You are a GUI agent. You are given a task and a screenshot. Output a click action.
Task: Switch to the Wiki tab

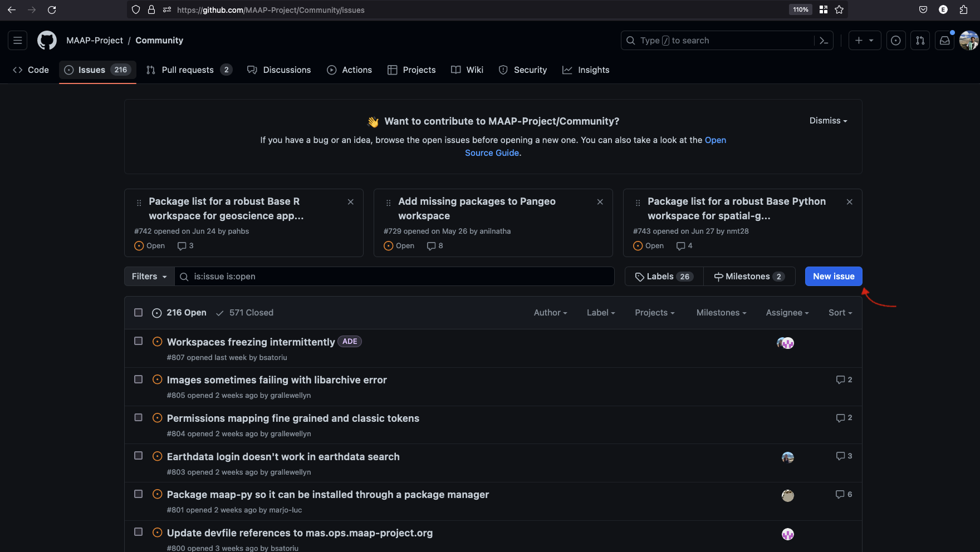pyautogui.click(x=467, y=70)
